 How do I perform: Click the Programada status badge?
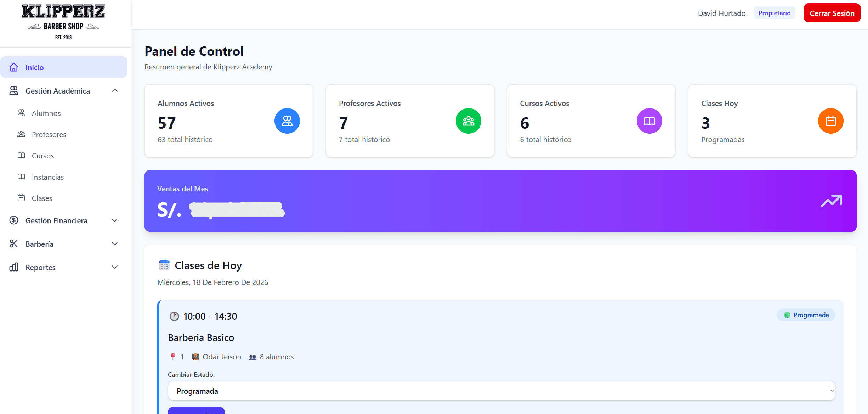coord(806,315)
